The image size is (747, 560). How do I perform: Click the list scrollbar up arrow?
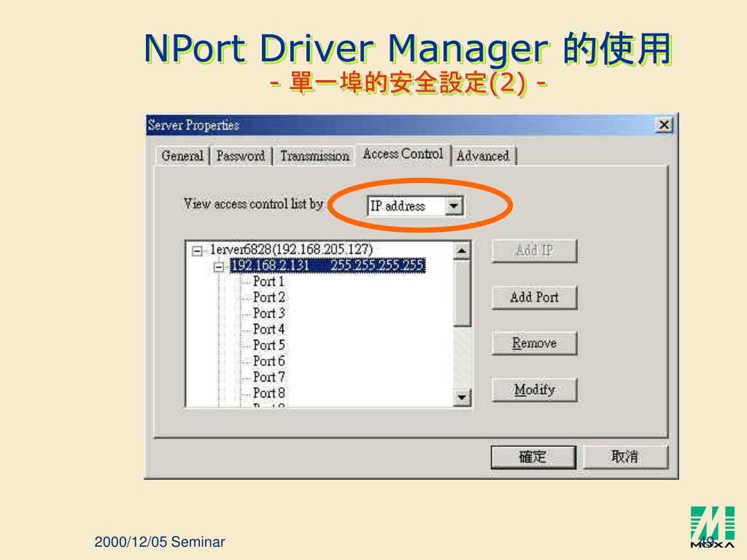click(x=462, y=251)
